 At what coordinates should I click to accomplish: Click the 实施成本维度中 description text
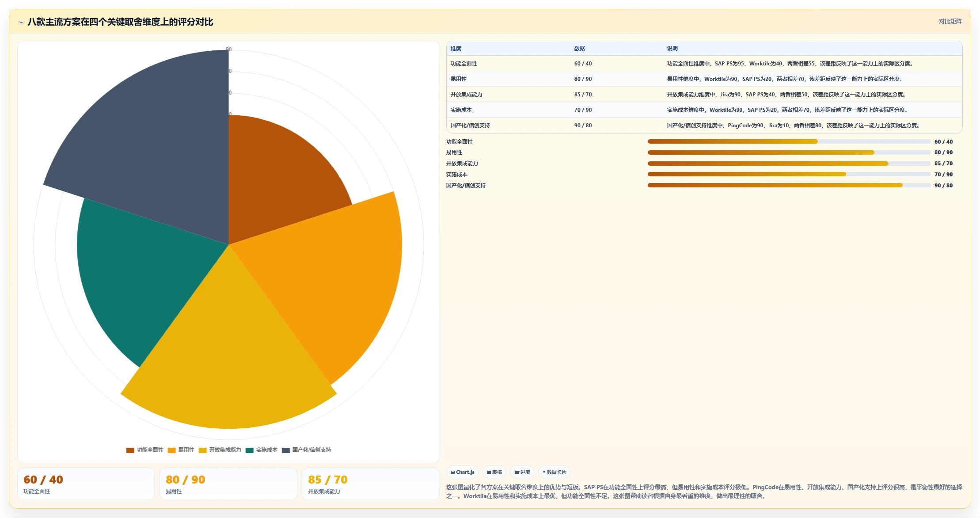(788, 110)
